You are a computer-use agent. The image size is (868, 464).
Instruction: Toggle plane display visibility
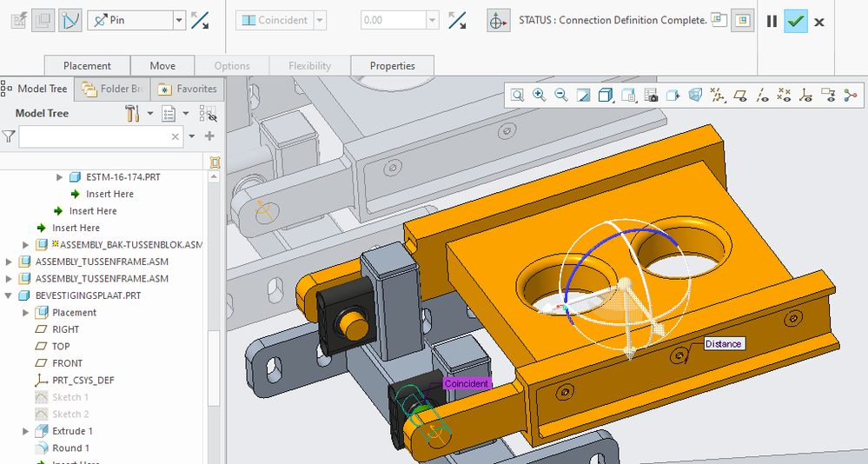coord(740,96)
